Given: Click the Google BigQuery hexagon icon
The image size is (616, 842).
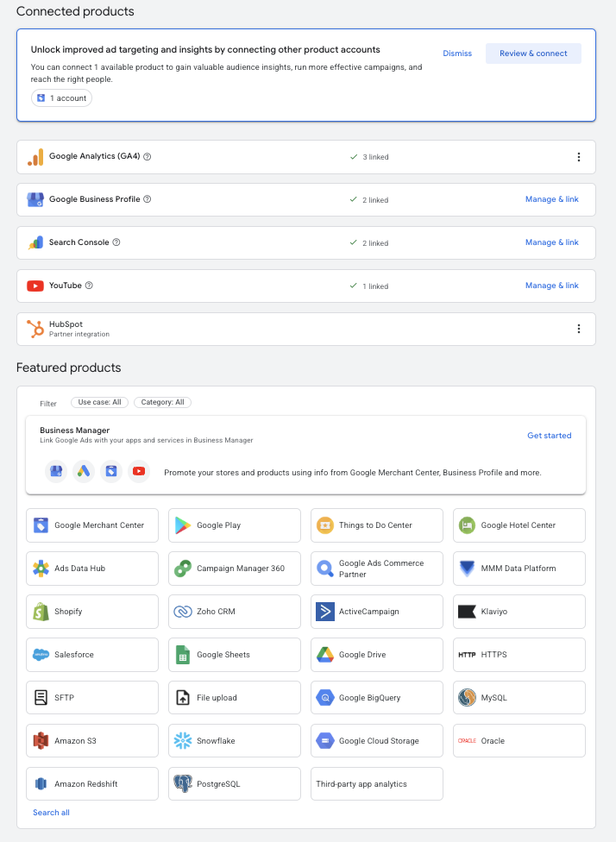Looking at the screenshot, I should click(x=325, y=698).
